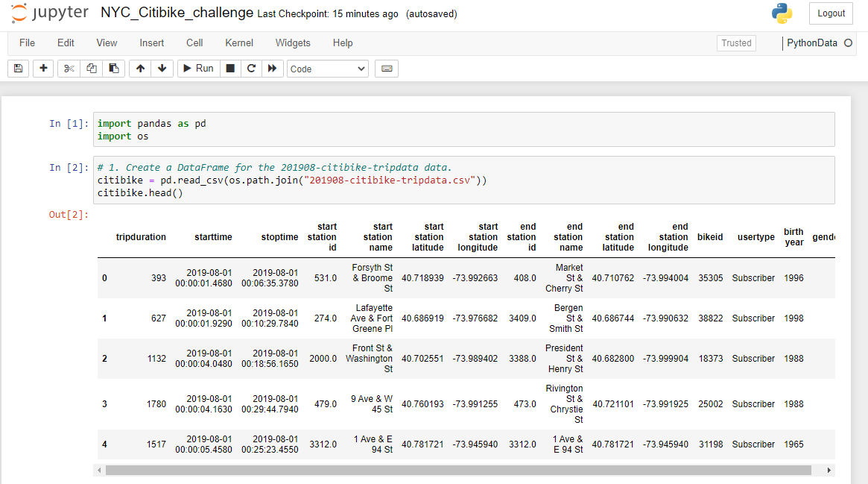Restart the kernel with the refresh icon
The height and width of the screenshot is (484, 868).
251,68
